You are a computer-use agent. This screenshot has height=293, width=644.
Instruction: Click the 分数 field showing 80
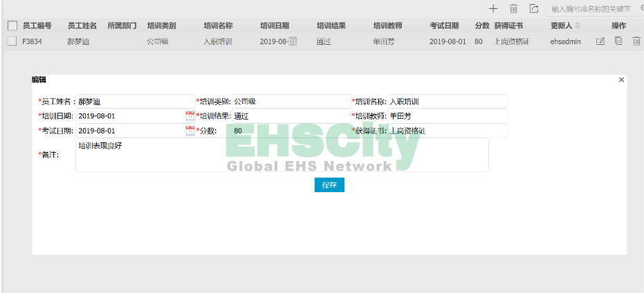[x=291, y=131]
